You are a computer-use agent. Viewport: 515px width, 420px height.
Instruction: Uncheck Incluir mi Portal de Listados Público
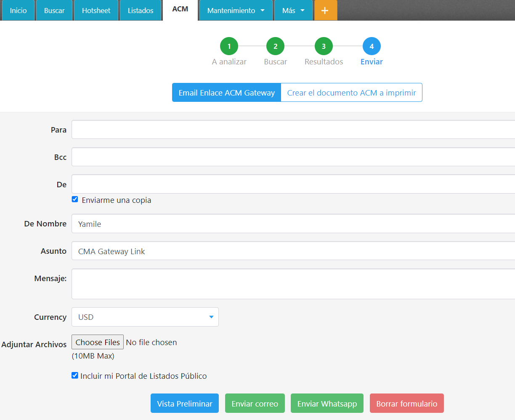click(75, 375)
